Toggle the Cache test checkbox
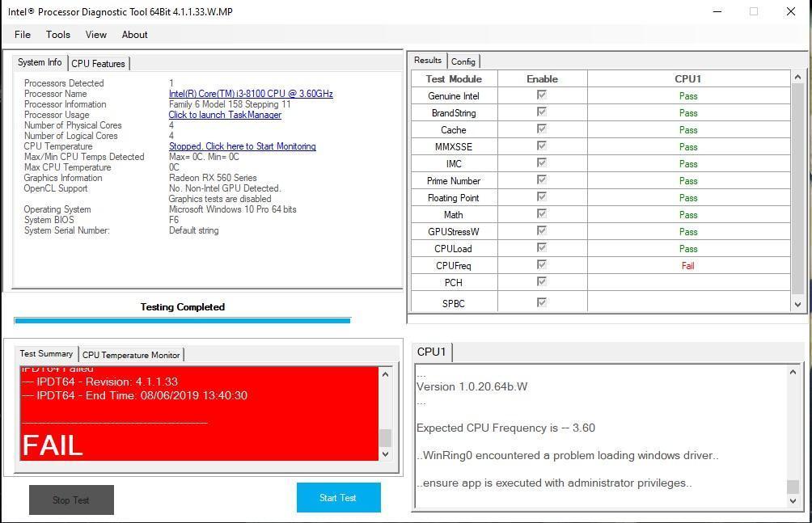The image size is (812, 523). pyautogui.click(x=542, y=129)
